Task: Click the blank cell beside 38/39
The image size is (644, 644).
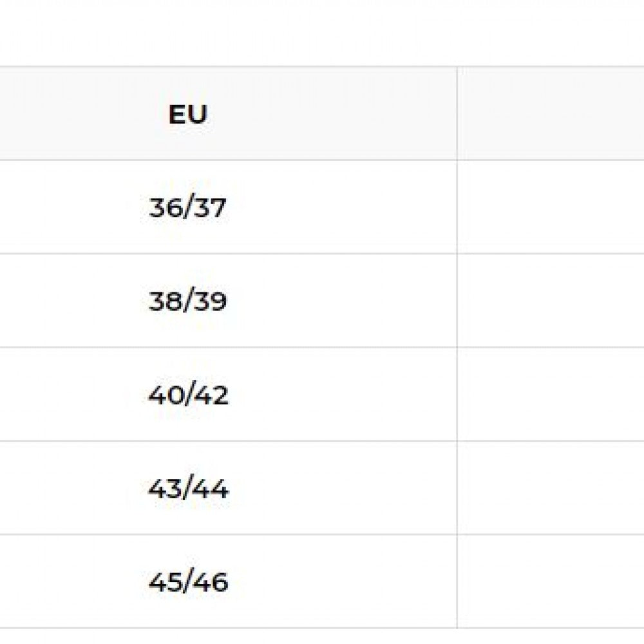Action: point(551,301)
